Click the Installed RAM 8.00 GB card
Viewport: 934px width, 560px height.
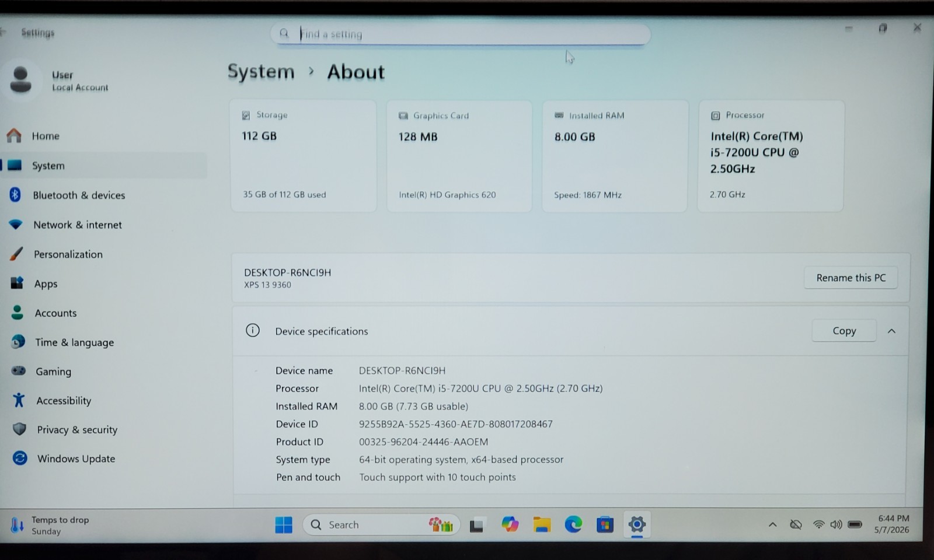tap(615, 156)
